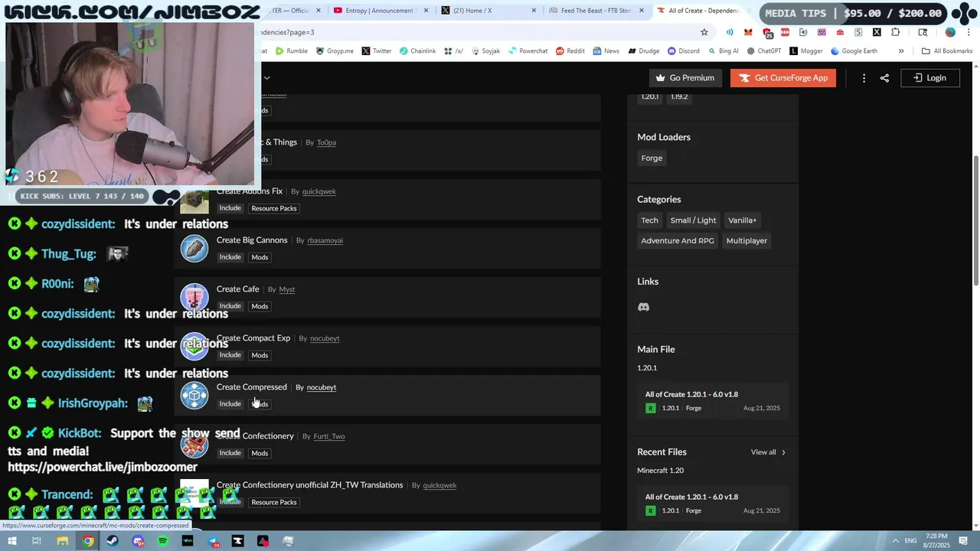Click the Login button
980x551 pixels.
click(x=930, y=78)
